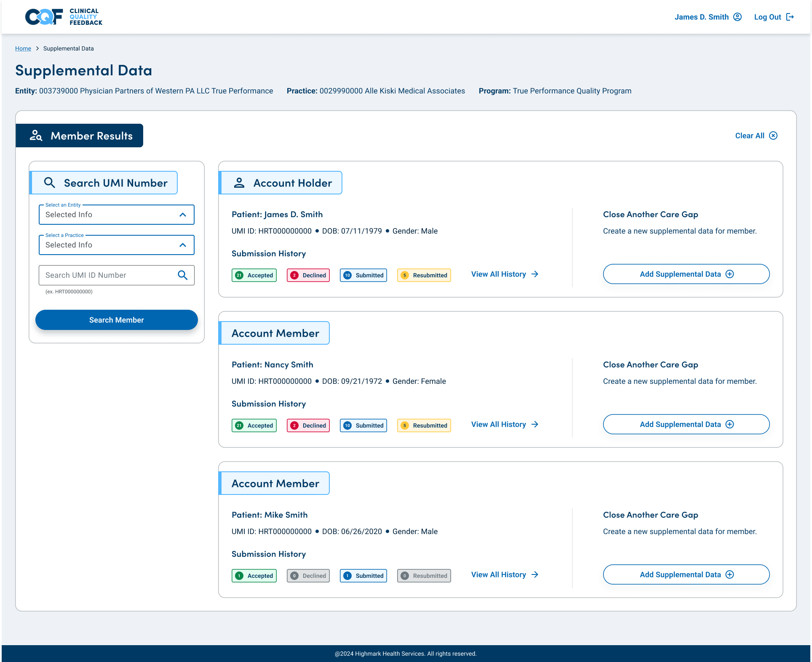Click the chevron in the Select a Practice field
The image size is (812, 662).
coord(183,245)
